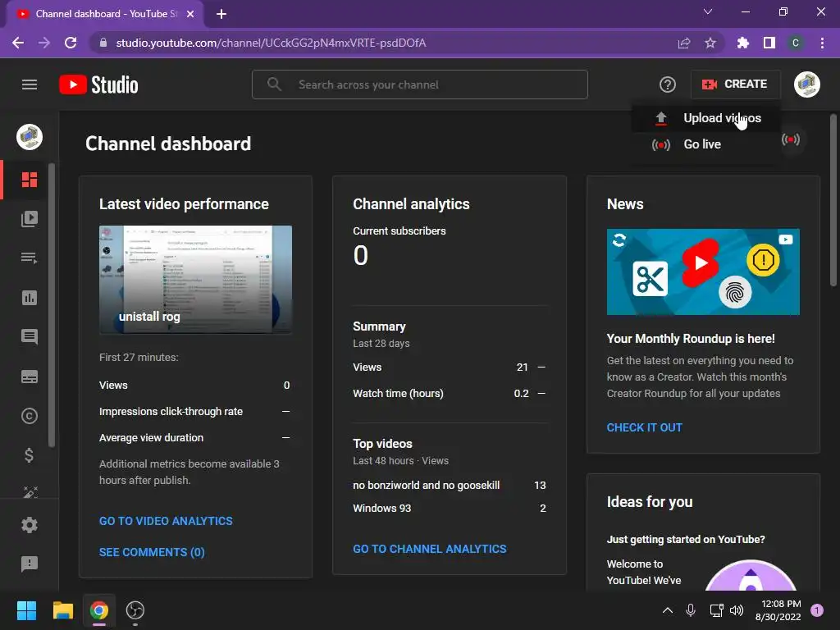The height and width of the screenshot is (630, 840).
Task: Open the 12:08 PM clock and date
Action: pos(778,610)
